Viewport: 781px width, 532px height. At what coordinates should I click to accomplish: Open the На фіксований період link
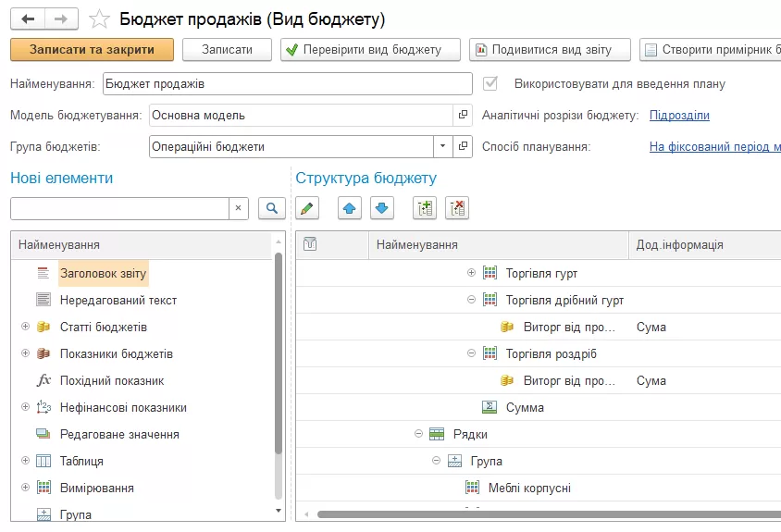(x=715, y=146)
